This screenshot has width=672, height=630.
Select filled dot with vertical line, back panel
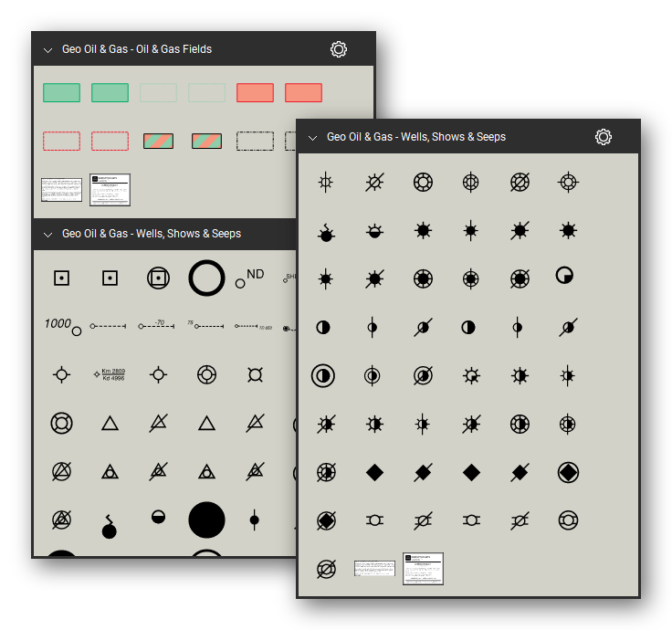click(x=255, y=520)
